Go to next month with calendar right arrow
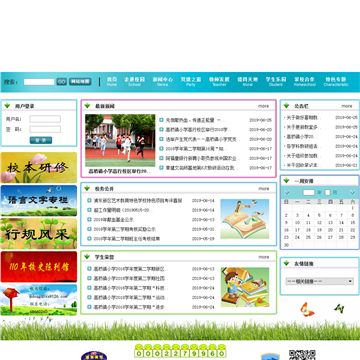 pyautogui.click(x=352, y=192)
